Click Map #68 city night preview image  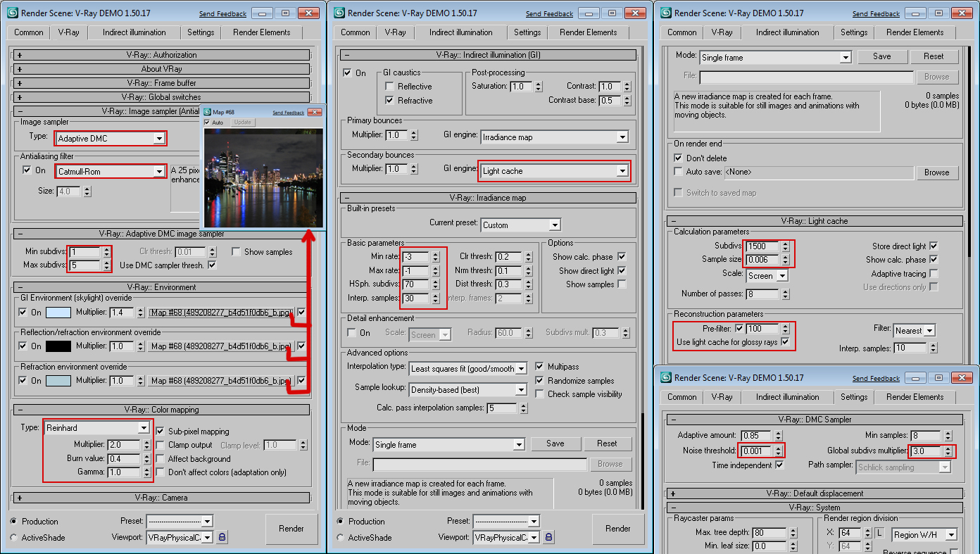coord(263,177)
